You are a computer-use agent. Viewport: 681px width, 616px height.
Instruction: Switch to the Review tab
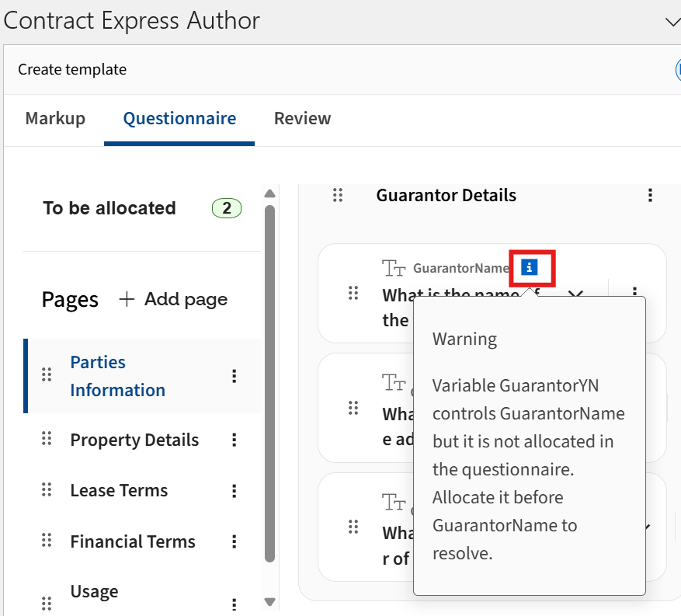pos(302,118)
